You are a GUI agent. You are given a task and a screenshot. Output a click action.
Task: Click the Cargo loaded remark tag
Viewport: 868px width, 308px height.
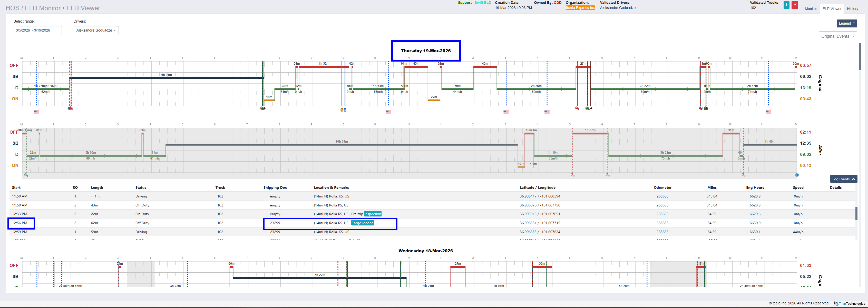click(362, 223)
